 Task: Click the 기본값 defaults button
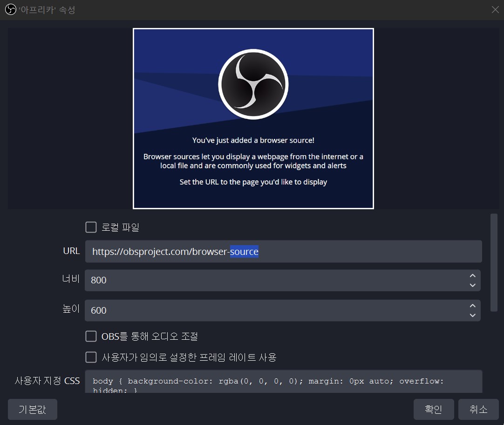point(33,409)
